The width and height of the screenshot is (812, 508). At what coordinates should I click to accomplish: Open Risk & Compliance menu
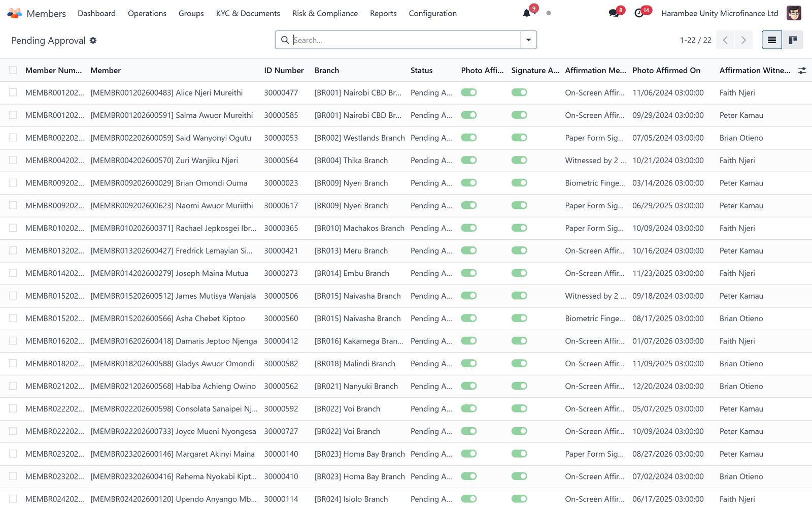[x=325, y=13]
